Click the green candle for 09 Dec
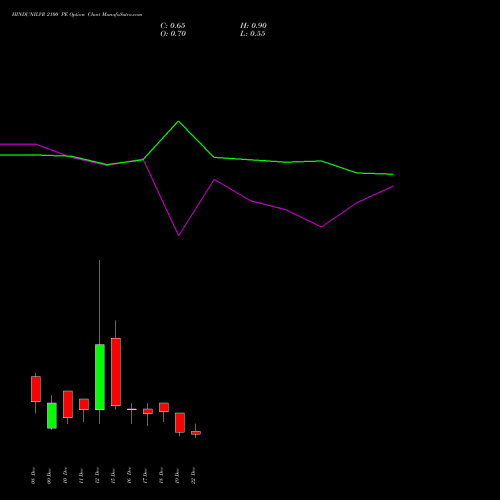The width and height of the screenshot is (500, 500). pyautogui.click(x=52, y=415)
